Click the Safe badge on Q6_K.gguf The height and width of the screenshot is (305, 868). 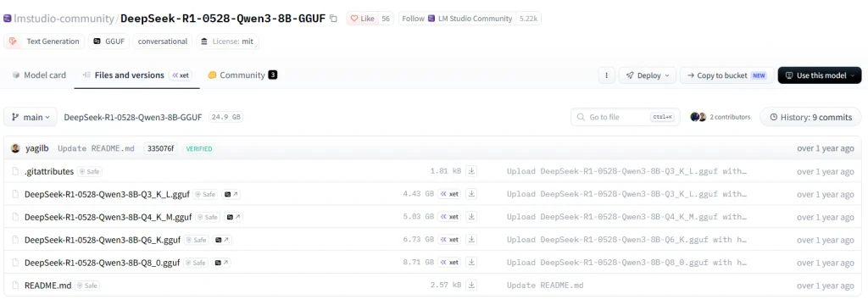[x=197, y=240]
